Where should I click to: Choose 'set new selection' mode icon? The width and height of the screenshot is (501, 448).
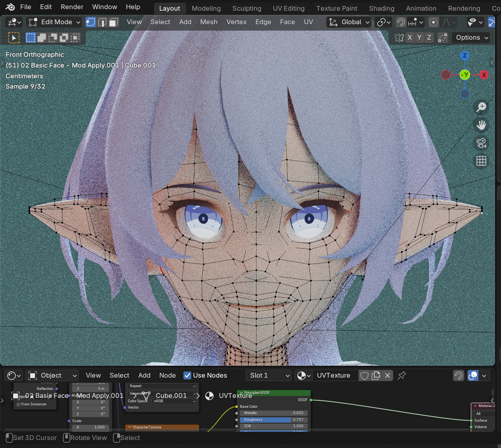click(x=31, y=38)
